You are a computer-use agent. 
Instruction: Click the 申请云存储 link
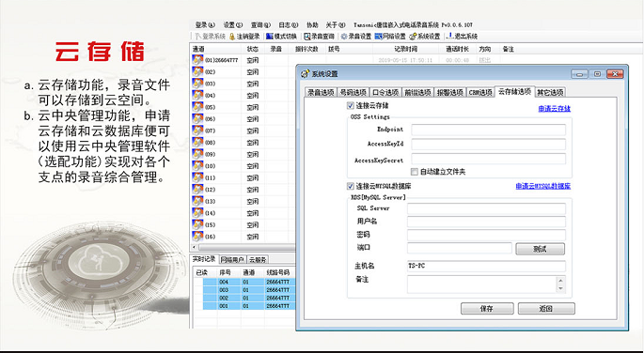point(555,109)
